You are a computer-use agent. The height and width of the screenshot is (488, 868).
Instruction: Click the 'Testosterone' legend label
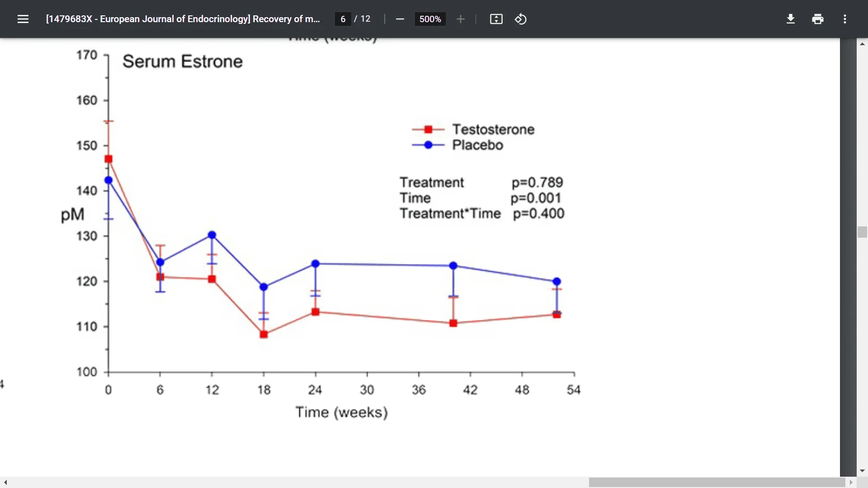493,129
